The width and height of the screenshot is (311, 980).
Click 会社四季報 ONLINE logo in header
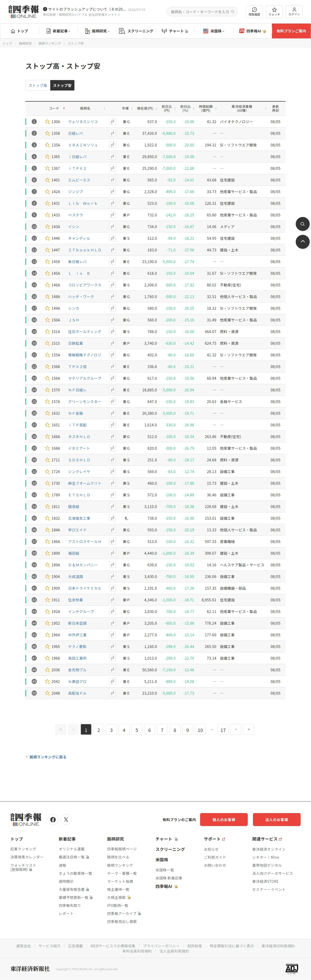pyautogui.click(x=23, y=11)
